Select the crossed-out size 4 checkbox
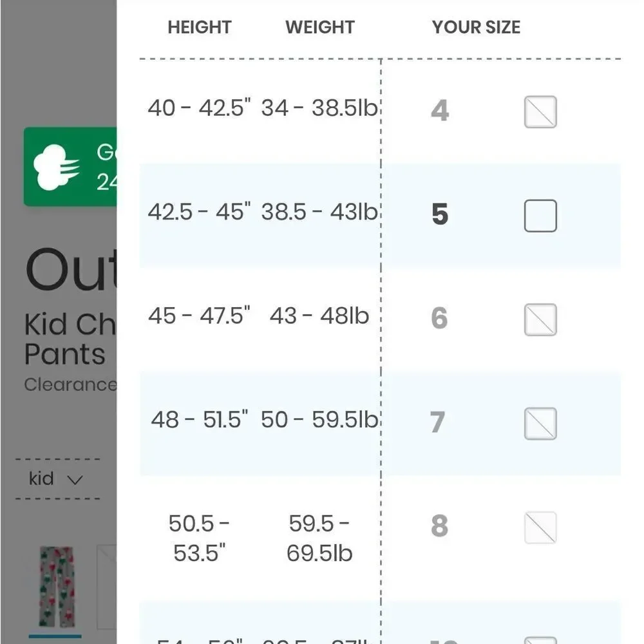Screen dimensions: 644x644 click(x=540, y=111)
